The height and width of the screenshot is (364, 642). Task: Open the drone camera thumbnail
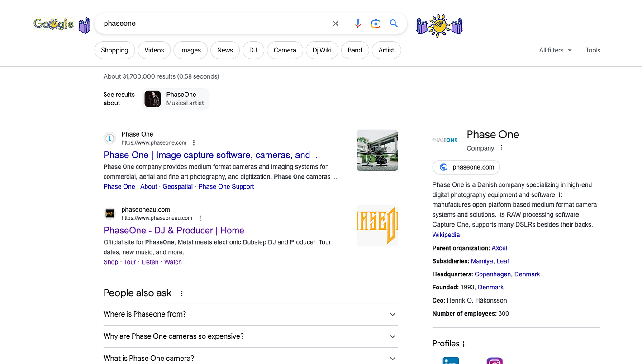point(377,151)
